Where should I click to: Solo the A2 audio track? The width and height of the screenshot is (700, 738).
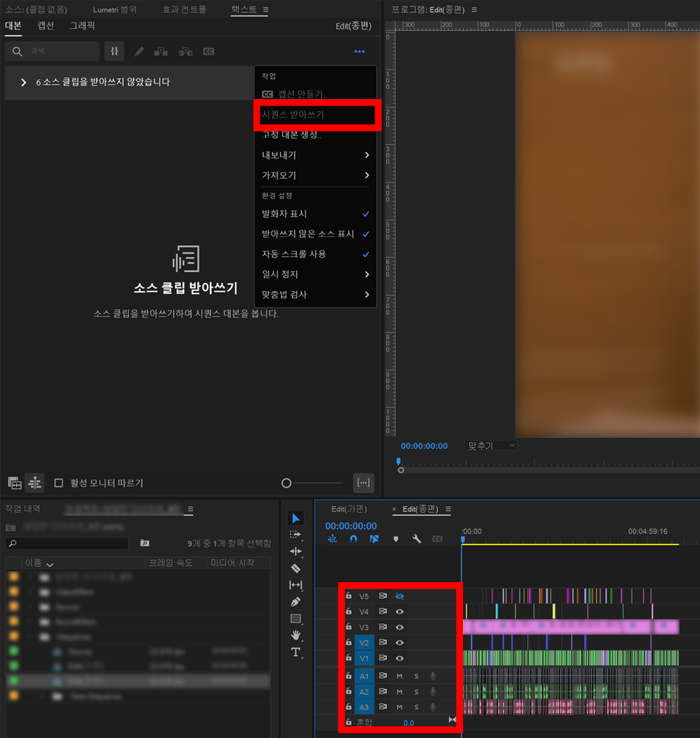[x=416, y=691]
